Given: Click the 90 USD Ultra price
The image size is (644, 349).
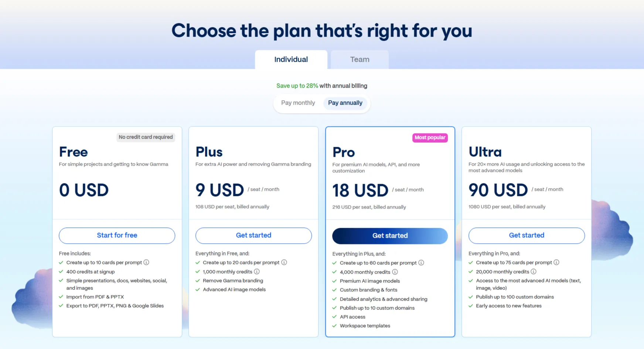Looking at the screenshot, I should pyautogui.click(x=498, y=190).
